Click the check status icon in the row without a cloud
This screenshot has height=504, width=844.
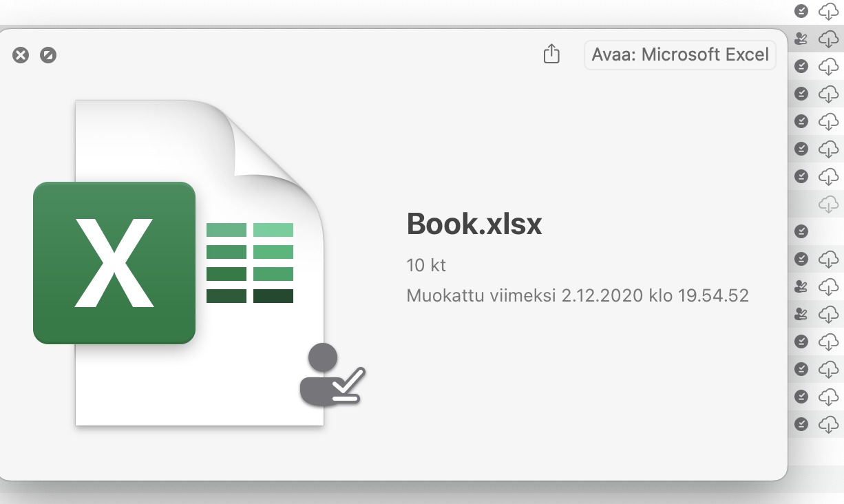pos(801,231)
